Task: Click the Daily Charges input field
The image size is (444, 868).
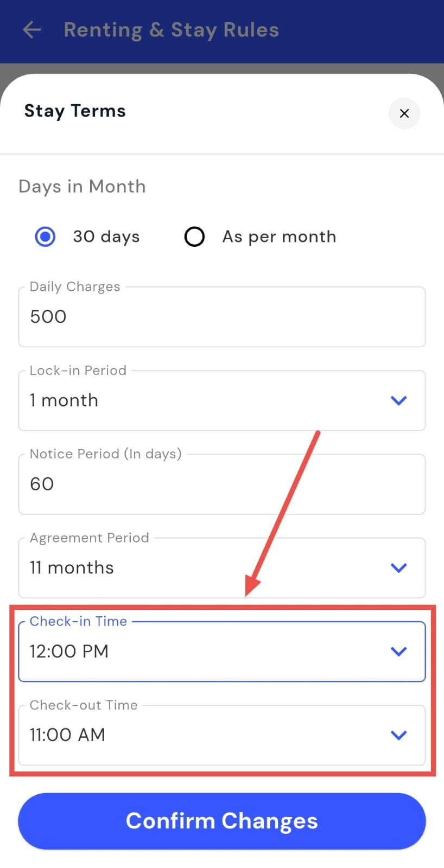Action: tap(221, 317)
